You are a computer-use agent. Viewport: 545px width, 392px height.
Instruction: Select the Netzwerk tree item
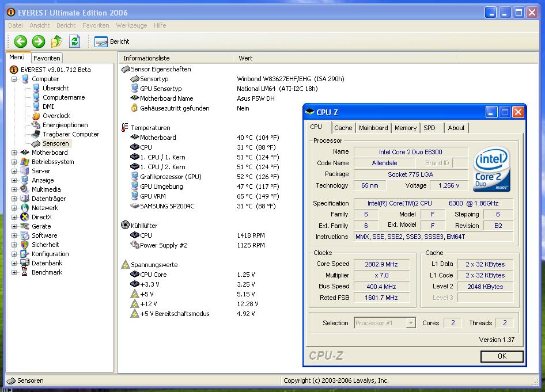44,208
